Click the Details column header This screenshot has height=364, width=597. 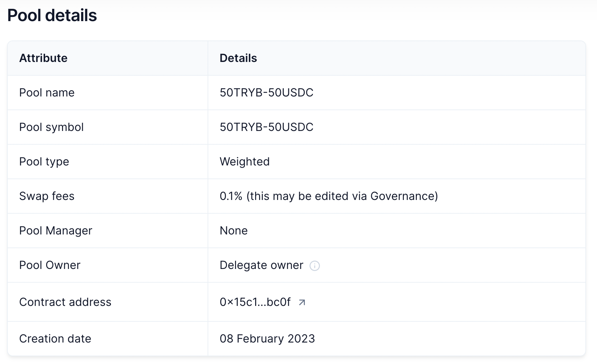pyautogui.click(x=238, y=58)
